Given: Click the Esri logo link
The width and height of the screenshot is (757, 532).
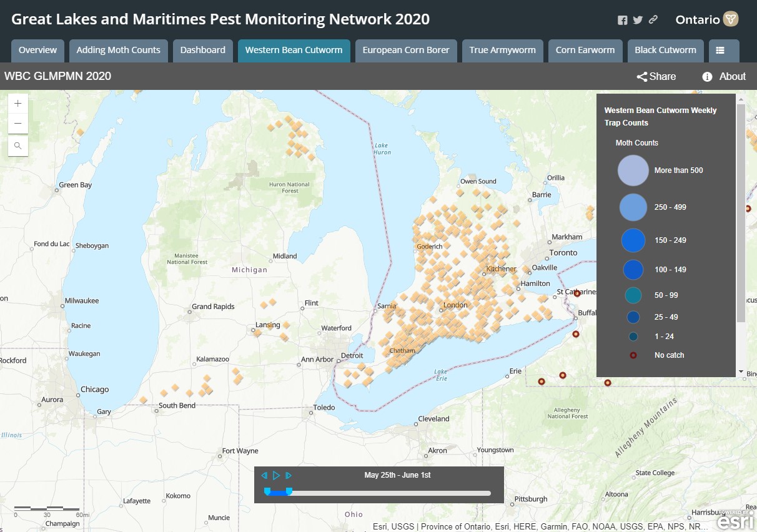Looking at the screenshot, I should (x=735, y=520).
